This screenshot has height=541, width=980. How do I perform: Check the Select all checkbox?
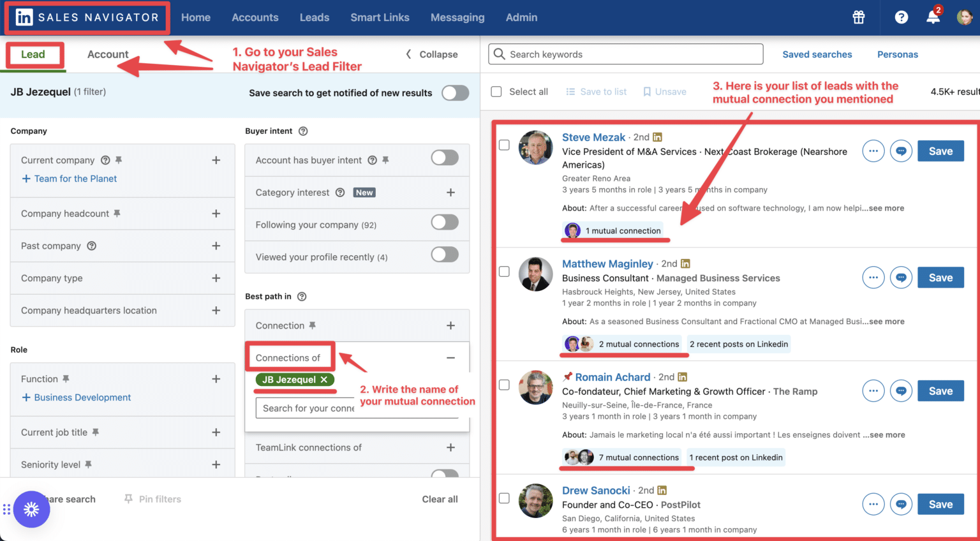(x=496, y=91)
